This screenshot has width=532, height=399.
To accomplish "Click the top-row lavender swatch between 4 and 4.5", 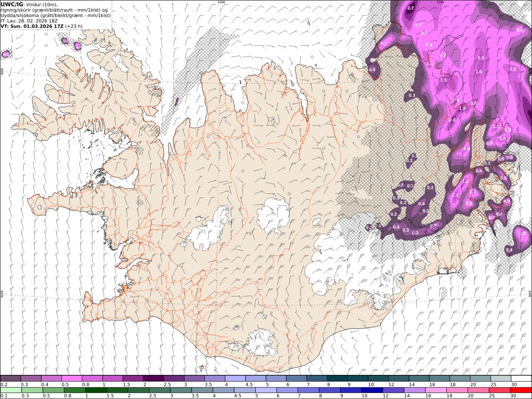I will pyautogui.click(x=235, y=378).
